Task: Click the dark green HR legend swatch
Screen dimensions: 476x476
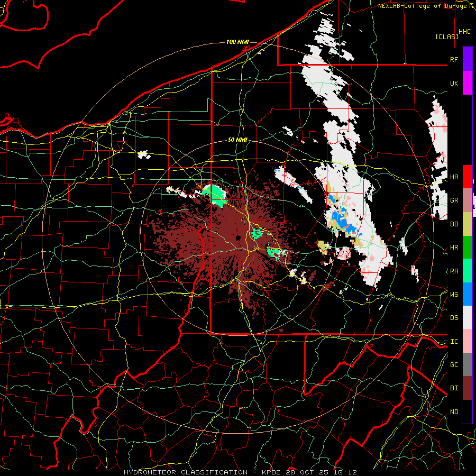Action: point(467,248)
